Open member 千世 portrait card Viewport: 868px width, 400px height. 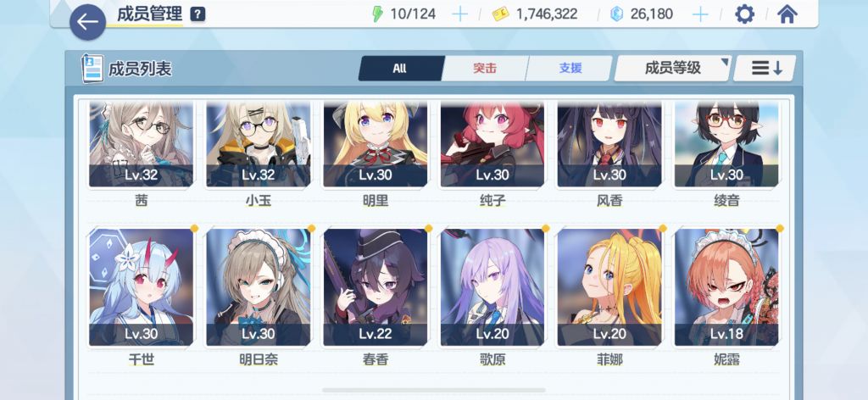coord(142,287)
